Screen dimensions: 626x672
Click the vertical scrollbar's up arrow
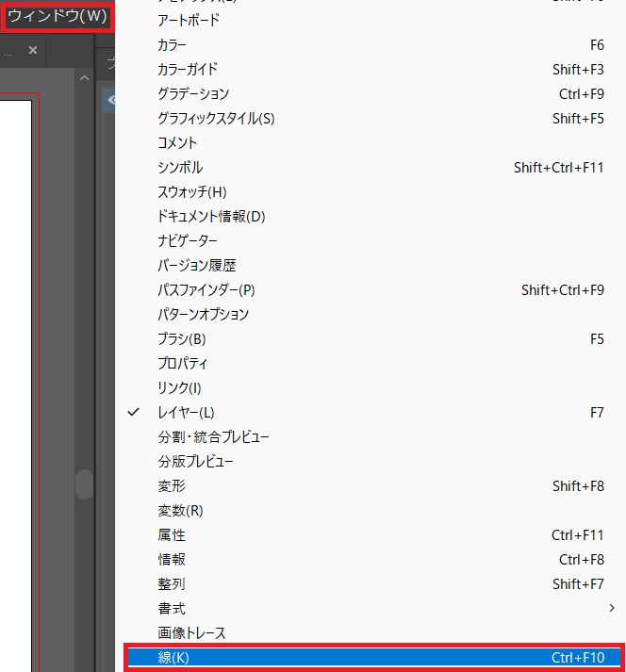[84, 80]
